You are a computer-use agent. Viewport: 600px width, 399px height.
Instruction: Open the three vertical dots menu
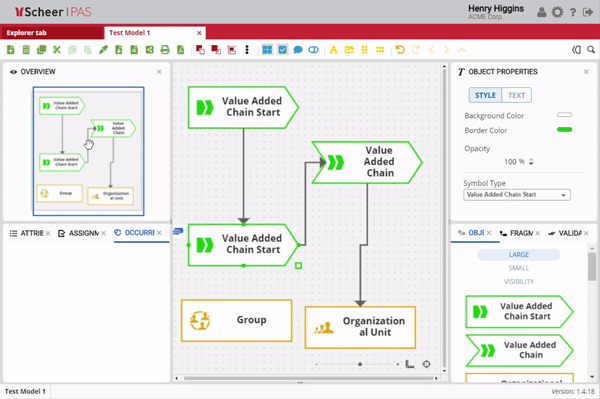click(x=247, y=50)
